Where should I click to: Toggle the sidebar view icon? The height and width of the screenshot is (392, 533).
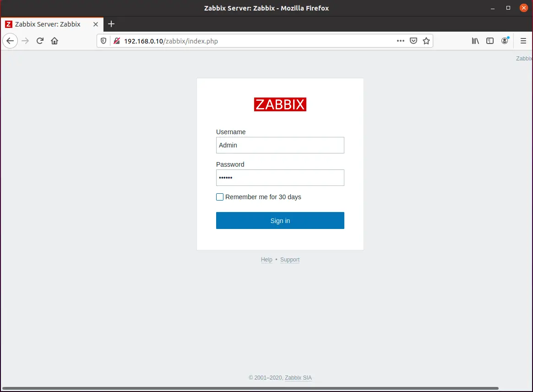(x=490, y=41)
